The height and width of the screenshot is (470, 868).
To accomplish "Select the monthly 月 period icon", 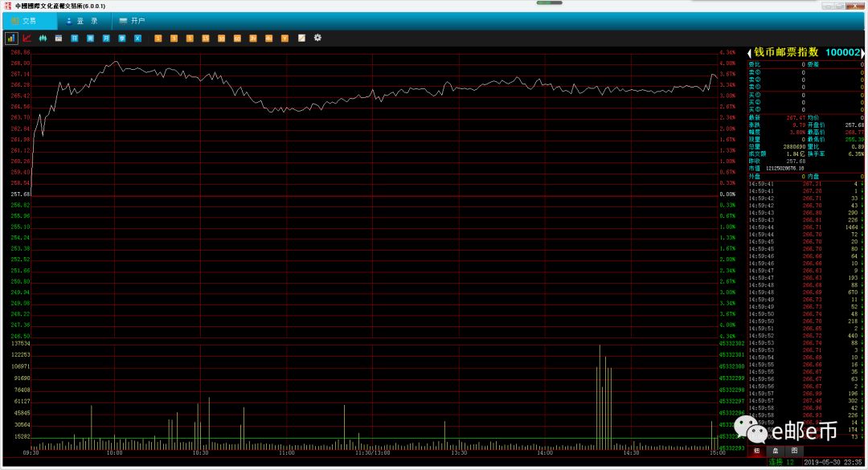I will click(x=106, y=39).
